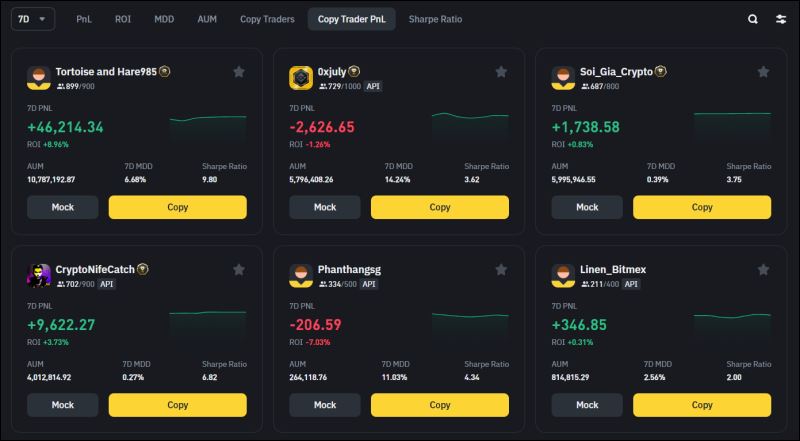Expand the 7D time period dropdown
Screen dimensions: 800x441
pos(33,19)
